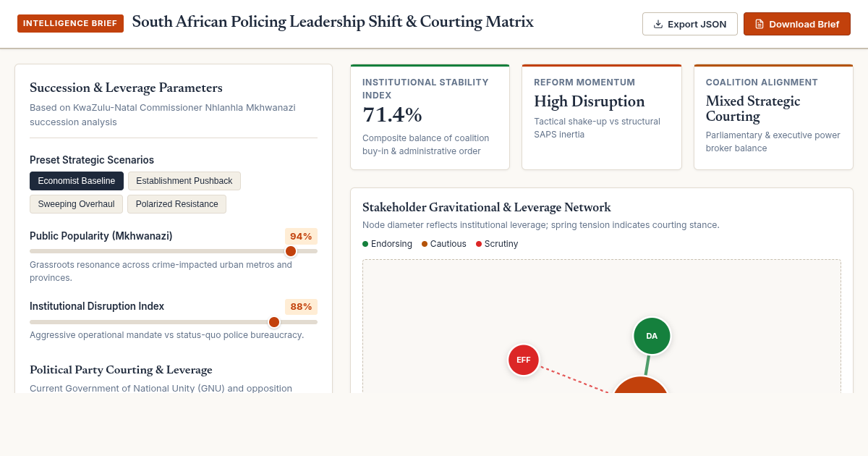868x456 pixels.
Task: Open the Reform Momentum card
Action: tap(602, 117)
